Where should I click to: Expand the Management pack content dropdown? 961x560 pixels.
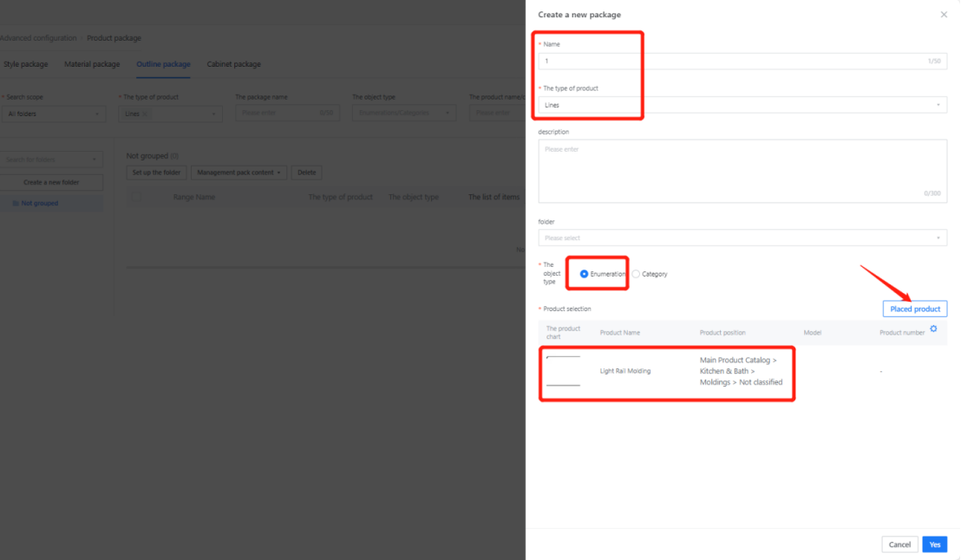(239, 173)
